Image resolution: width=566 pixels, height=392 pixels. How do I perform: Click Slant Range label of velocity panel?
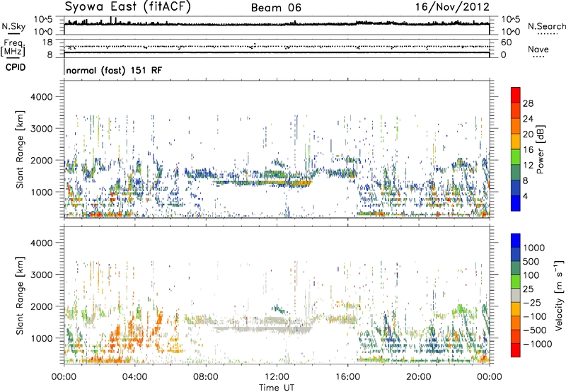coord(20,295)
